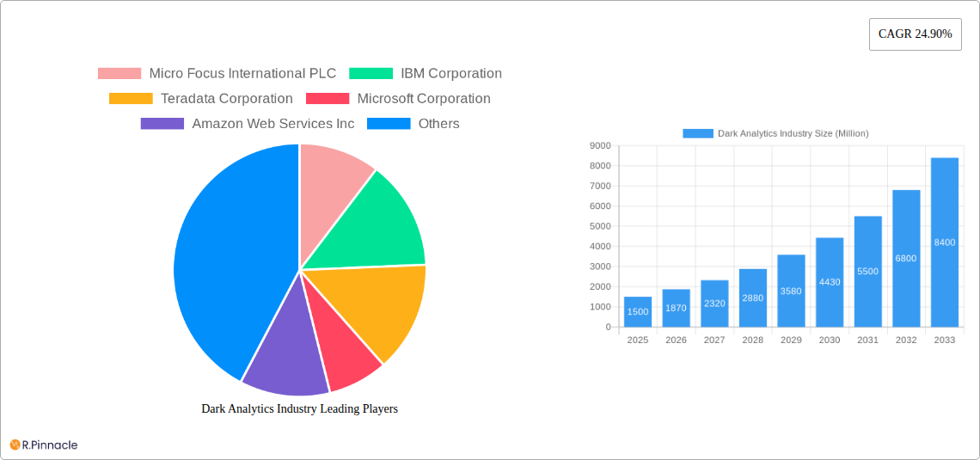
Task: Click the IBM Corporation legend swatch
Action: (371, 74)
